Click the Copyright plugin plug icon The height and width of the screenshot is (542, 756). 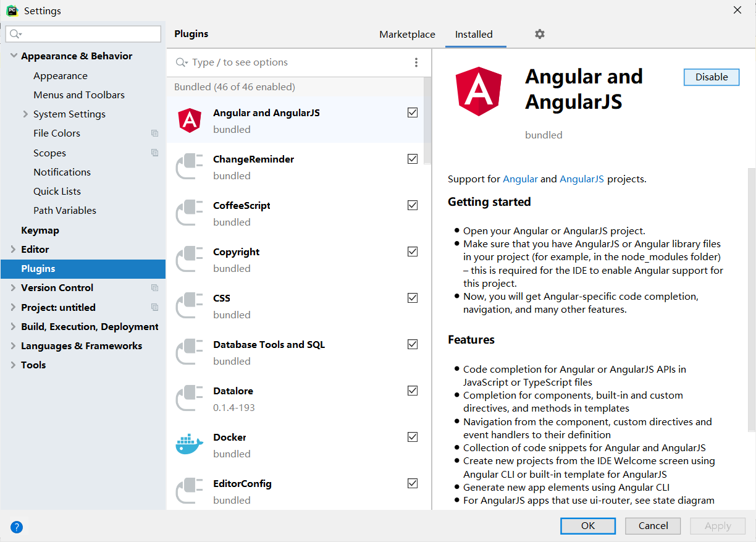click(190, 260)
